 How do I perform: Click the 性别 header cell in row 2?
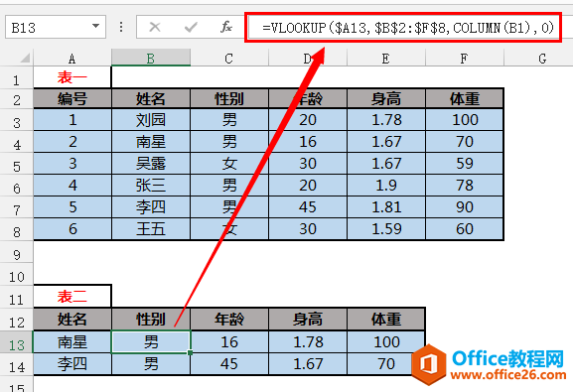point(229,98)
